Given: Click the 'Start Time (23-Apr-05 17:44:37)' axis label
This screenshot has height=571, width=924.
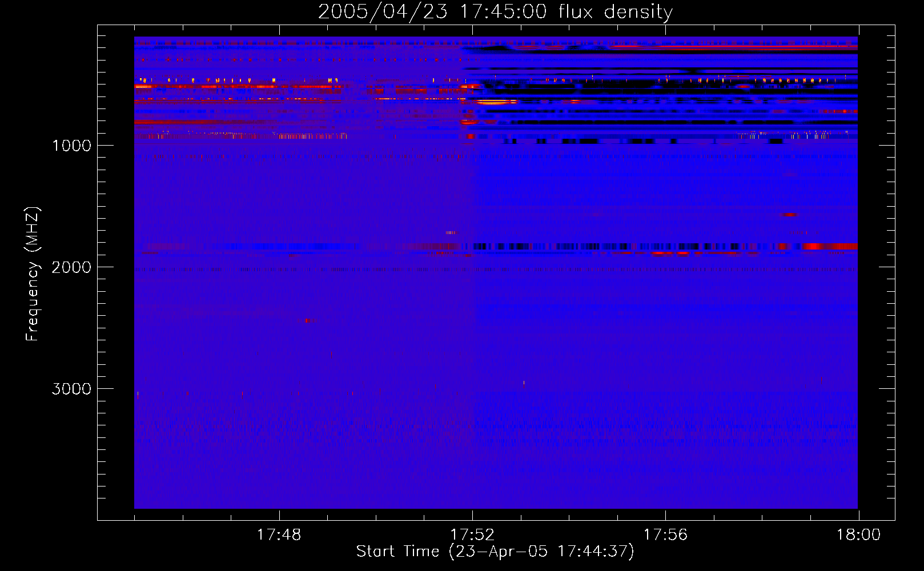Looking at the screenshot, I should pos(495,552).
